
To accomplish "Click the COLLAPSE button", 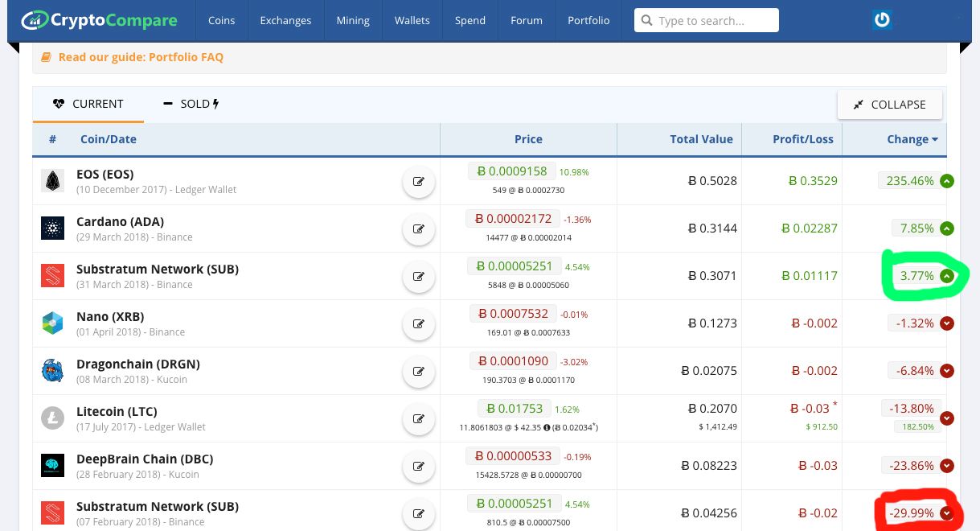I will [890, 105].
